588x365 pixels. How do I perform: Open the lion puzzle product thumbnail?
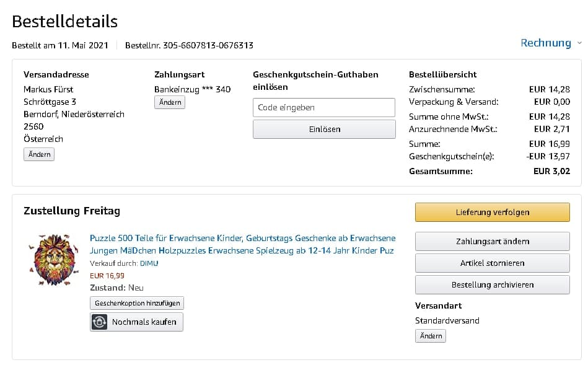(53, 255)
